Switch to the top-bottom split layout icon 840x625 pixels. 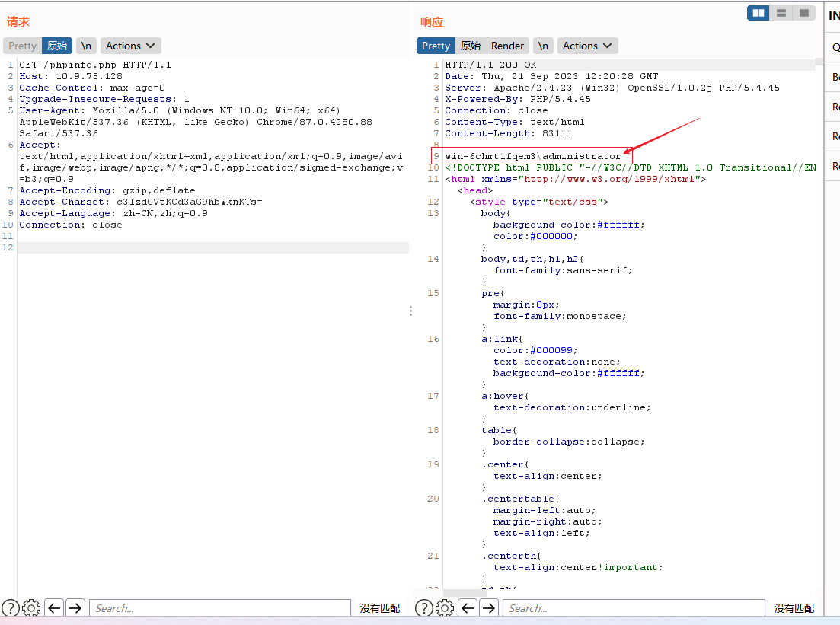point(781,13)
